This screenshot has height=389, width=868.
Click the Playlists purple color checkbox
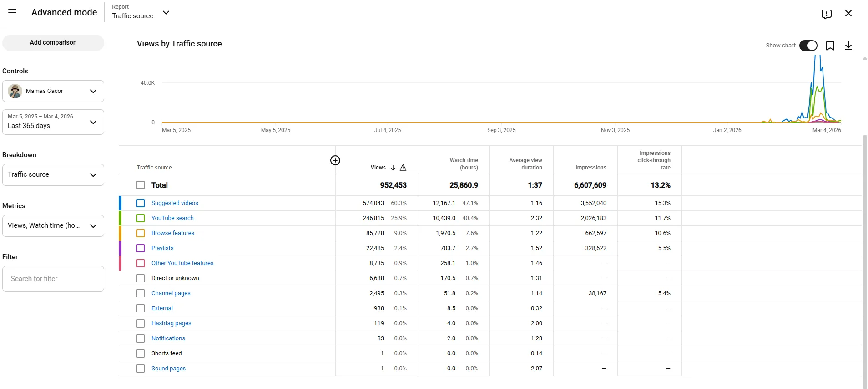click(141, 248)
